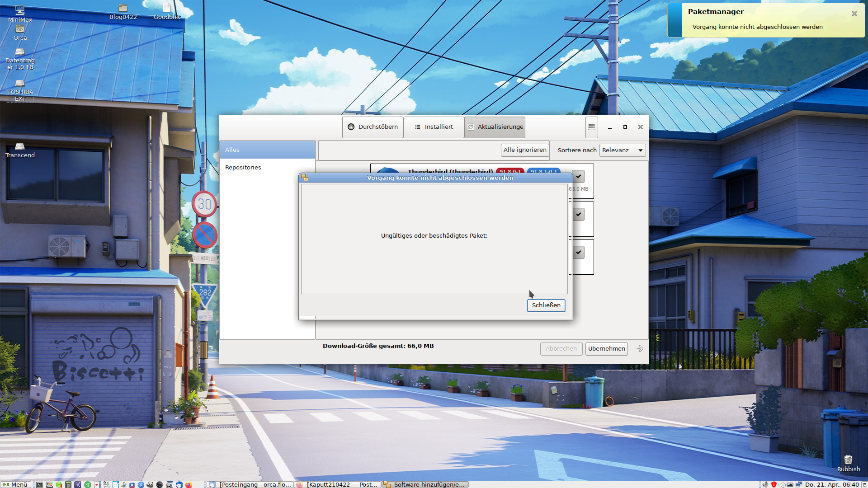Click the green ball launcher in taskbar
The width and height of the screenshot is (868, 488).
(x=59, y=484)
